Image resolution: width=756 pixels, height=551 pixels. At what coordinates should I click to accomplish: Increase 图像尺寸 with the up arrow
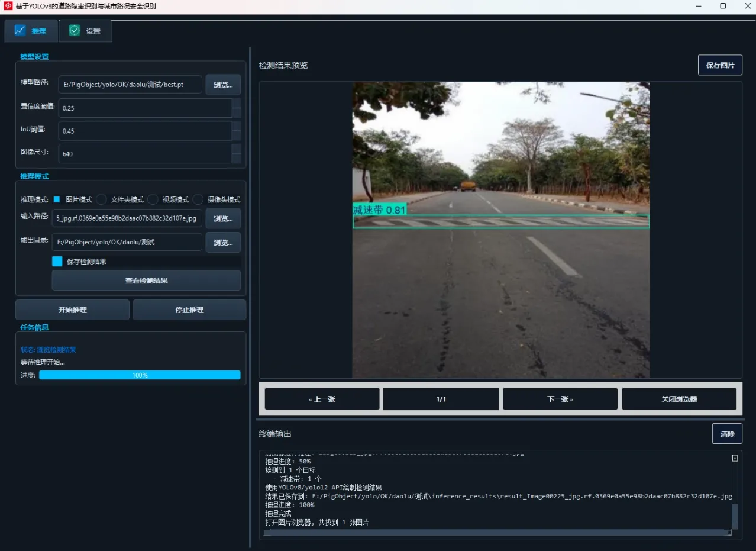point(236,149)
